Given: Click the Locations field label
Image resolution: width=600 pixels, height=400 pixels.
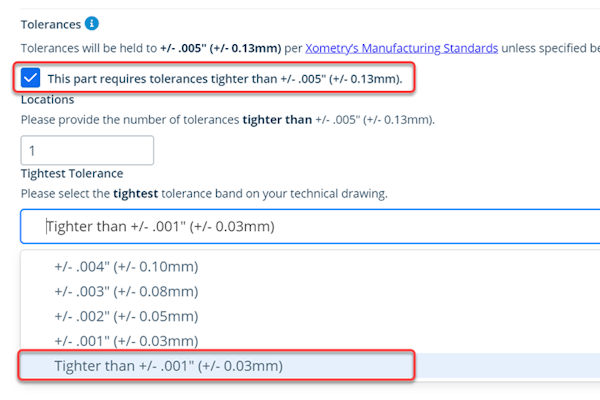Looking at the screenshot, I should (47, 99).
